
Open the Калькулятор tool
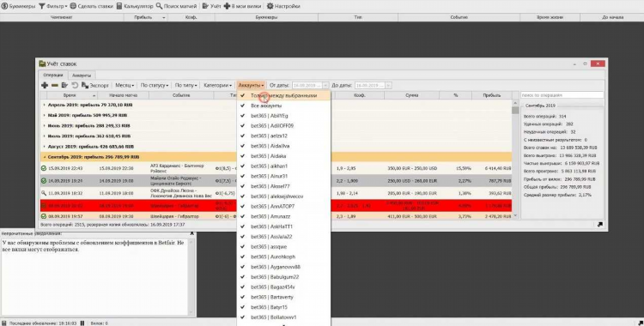pos(135,6)
